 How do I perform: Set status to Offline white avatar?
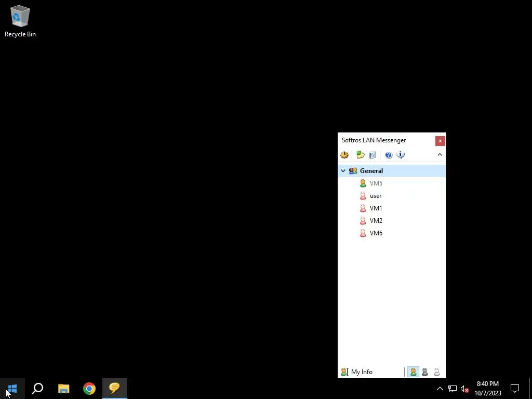436,372
